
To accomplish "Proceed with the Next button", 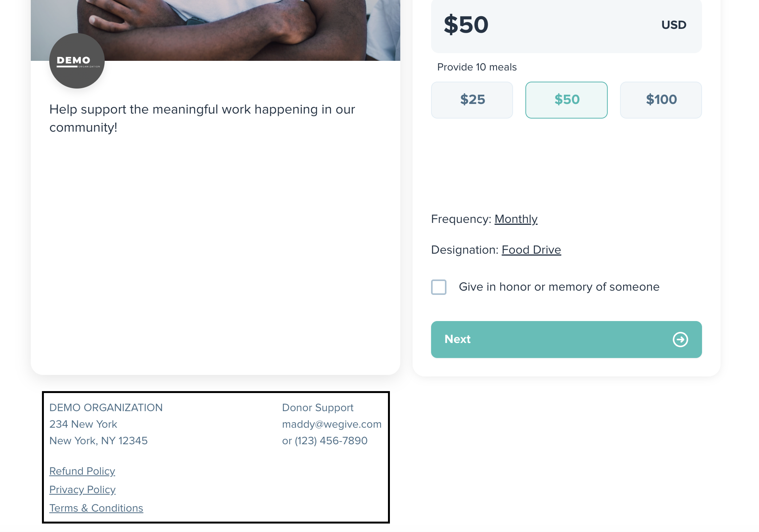I will (x=566, y=340).
